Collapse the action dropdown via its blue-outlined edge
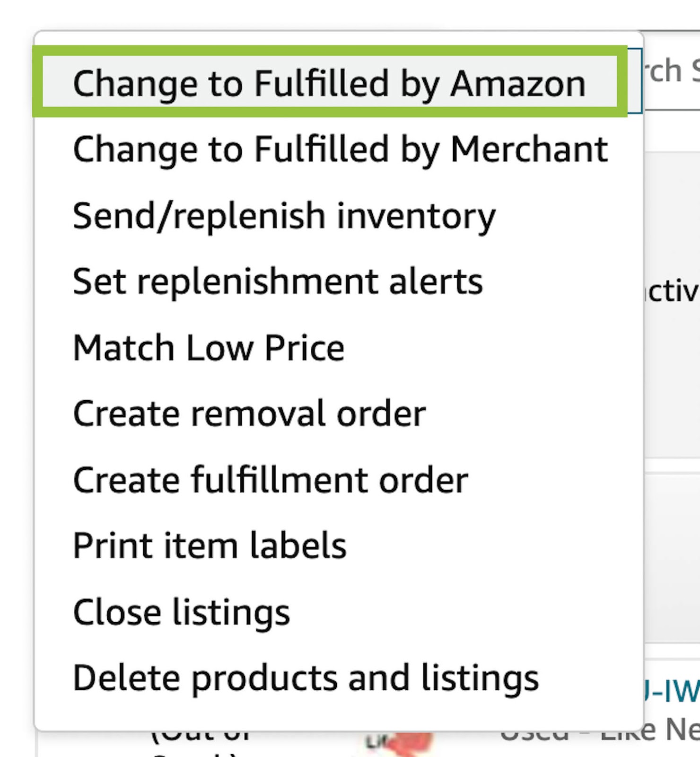The image size is (700, 757). point(635,80)
